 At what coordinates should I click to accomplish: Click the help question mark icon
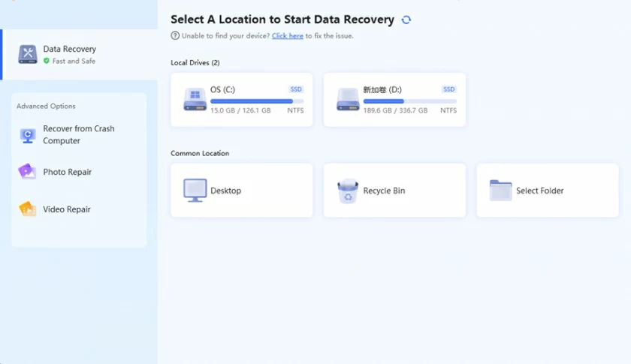[x=175, y=35]
